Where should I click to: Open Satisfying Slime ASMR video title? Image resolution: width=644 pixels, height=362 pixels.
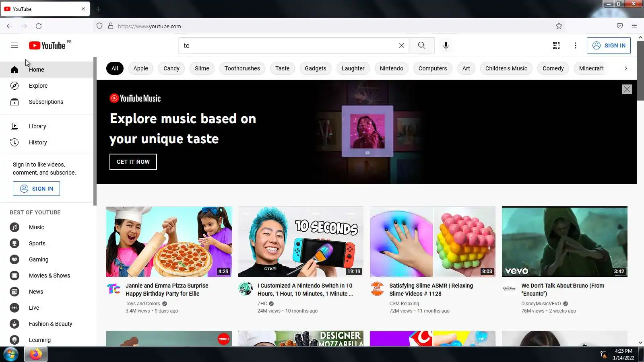431,290
